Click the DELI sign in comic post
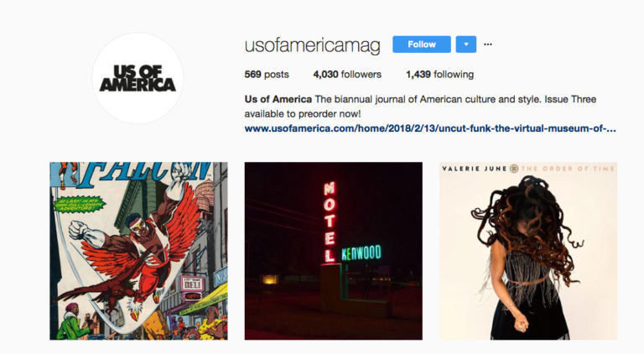This screenshot has height=354, width=644. click(192, 284)
